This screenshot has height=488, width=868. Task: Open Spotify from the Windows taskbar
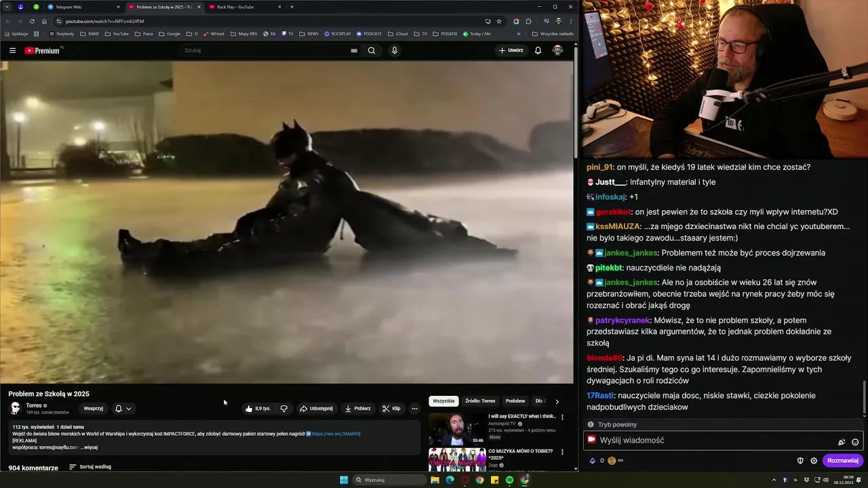[x=509, y=480]
